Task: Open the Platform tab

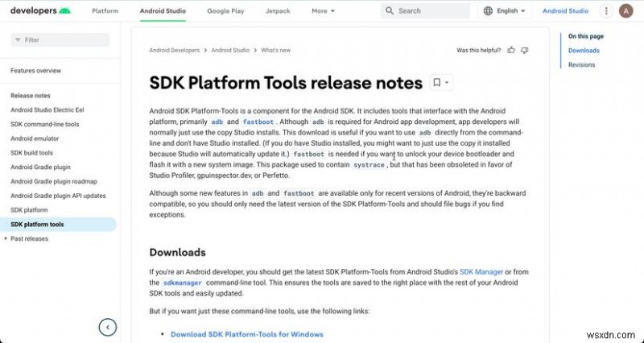Action: (105, 11)
